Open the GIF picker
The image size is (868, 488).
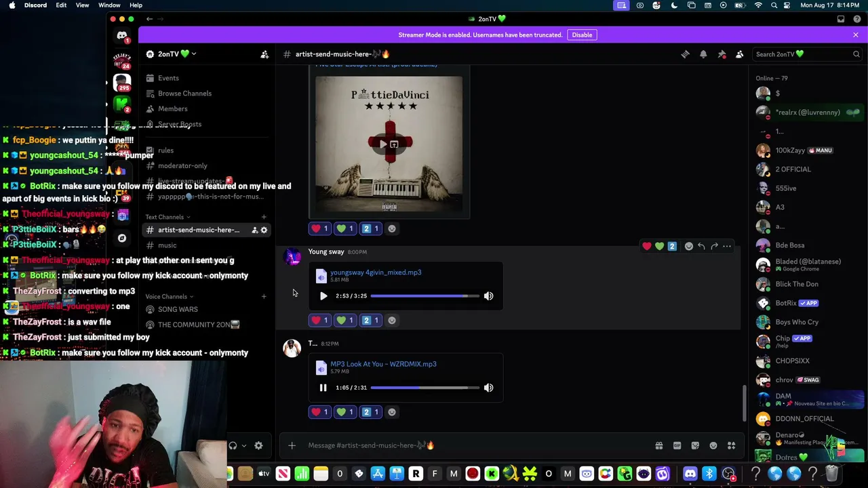click(677, 445)
